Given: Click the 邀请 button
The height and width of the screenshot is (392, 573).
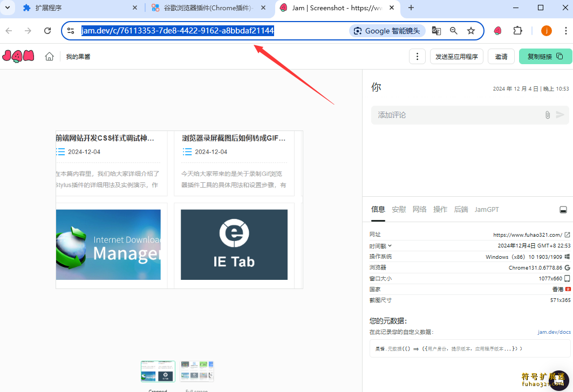Looking at the screenshot, I should pos(501,56).
